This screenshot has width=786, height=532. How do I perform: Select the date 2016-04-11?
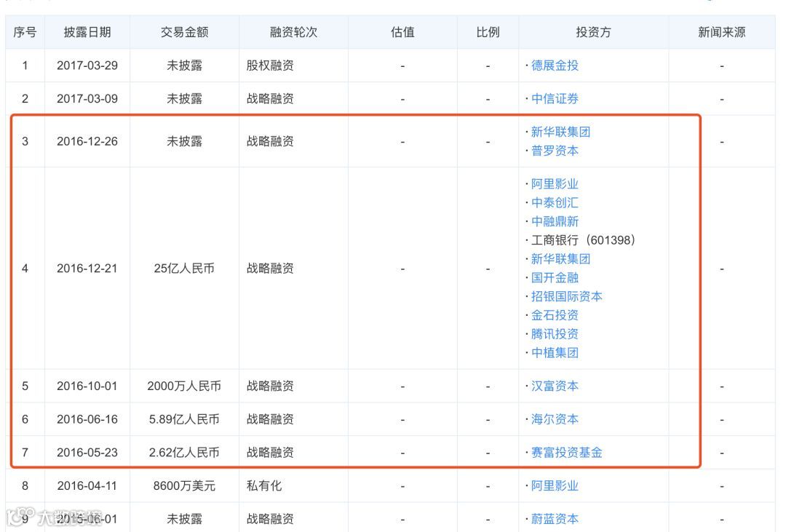(87, 485)
